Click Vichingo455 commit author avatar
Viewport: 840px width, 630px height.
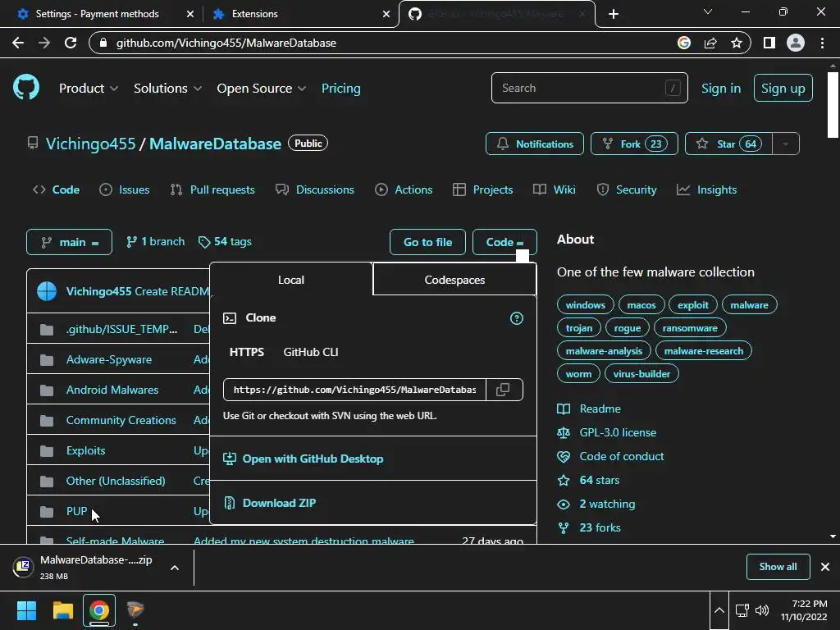pos(47,291)
